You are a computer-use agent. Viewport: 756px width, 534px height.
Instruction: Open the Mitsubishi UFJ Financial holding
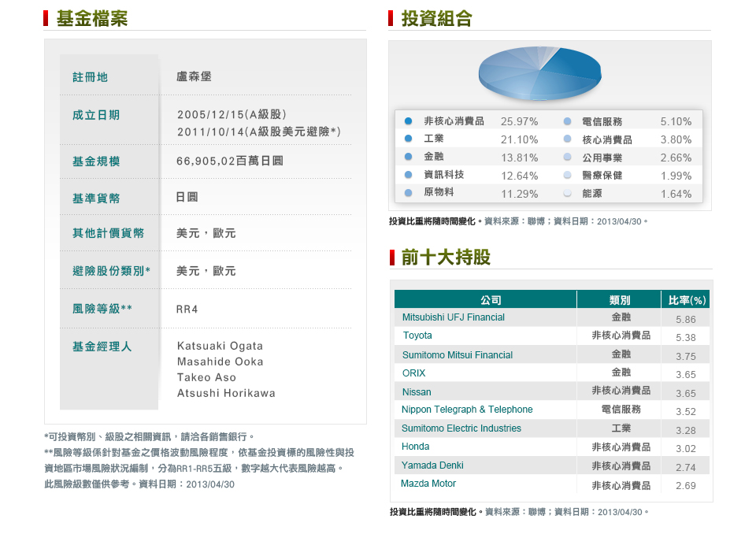click(x=453, y=317)
